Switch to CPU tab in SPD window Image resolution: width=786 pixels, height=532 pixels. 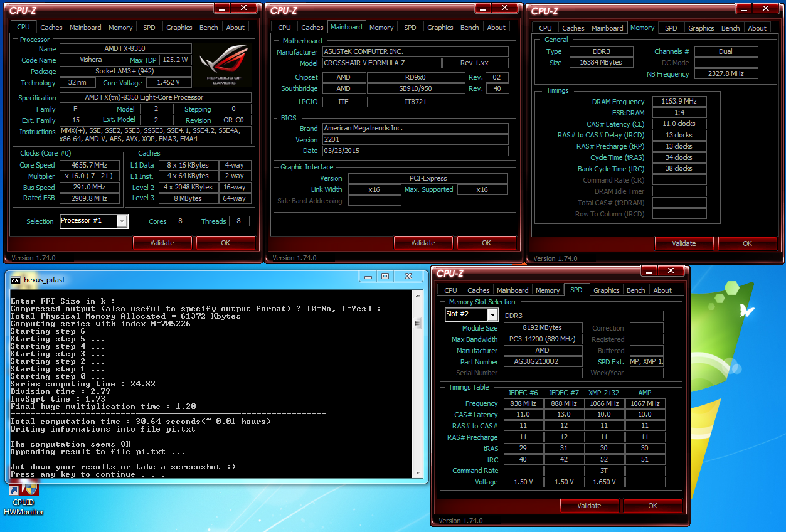click(451, 290)
